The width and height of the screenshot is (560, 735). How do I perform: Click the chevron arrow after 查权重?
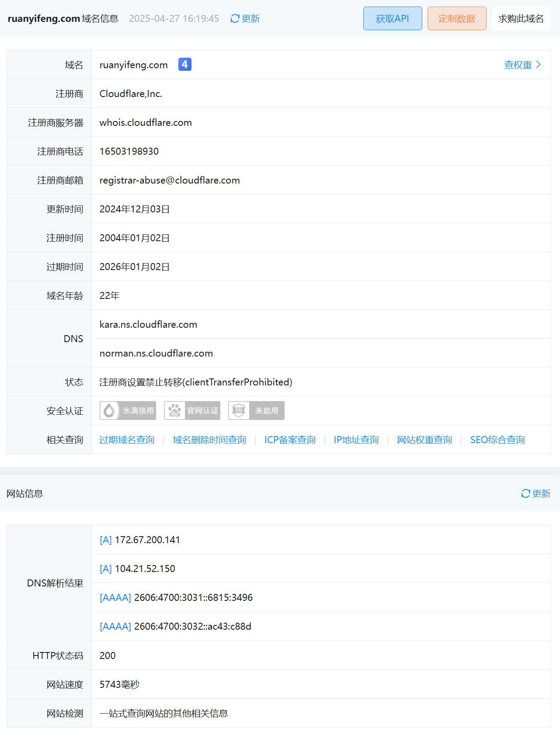[x=539, y=65]
